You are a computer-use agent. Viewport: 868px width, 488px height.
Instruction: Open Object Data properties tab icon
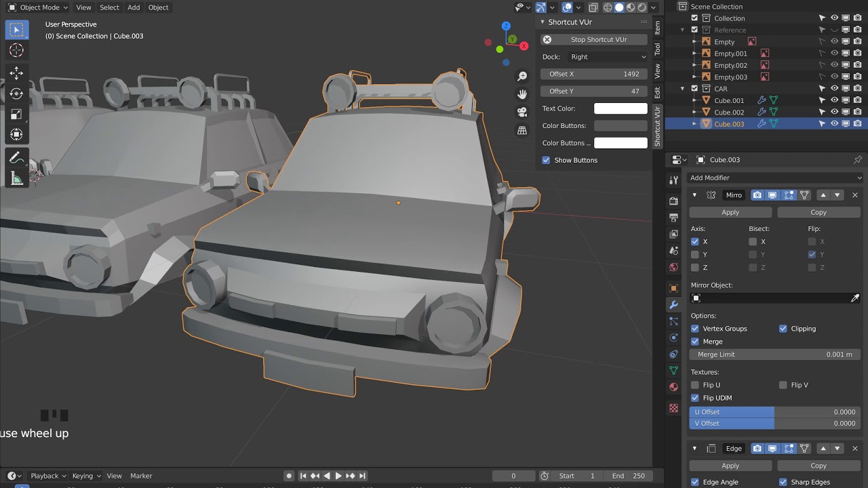pyautogui.click(x=673, y=371)
